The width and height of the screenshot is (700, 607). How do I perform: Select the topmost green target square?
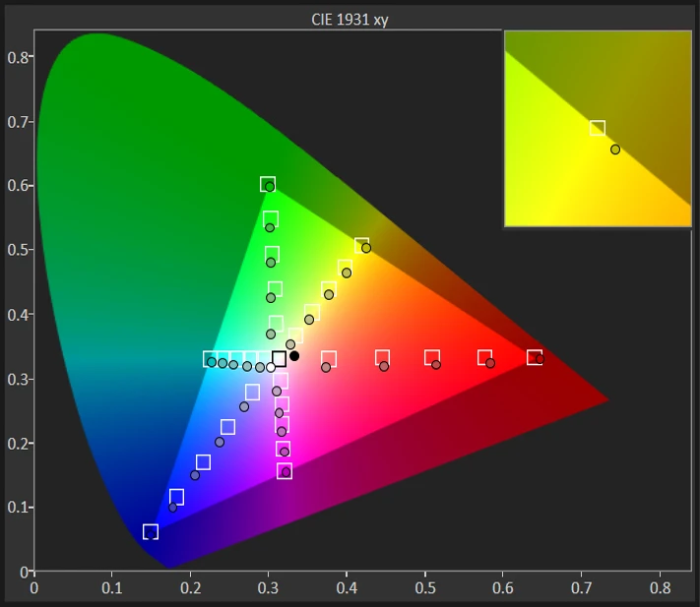point(267,184)
